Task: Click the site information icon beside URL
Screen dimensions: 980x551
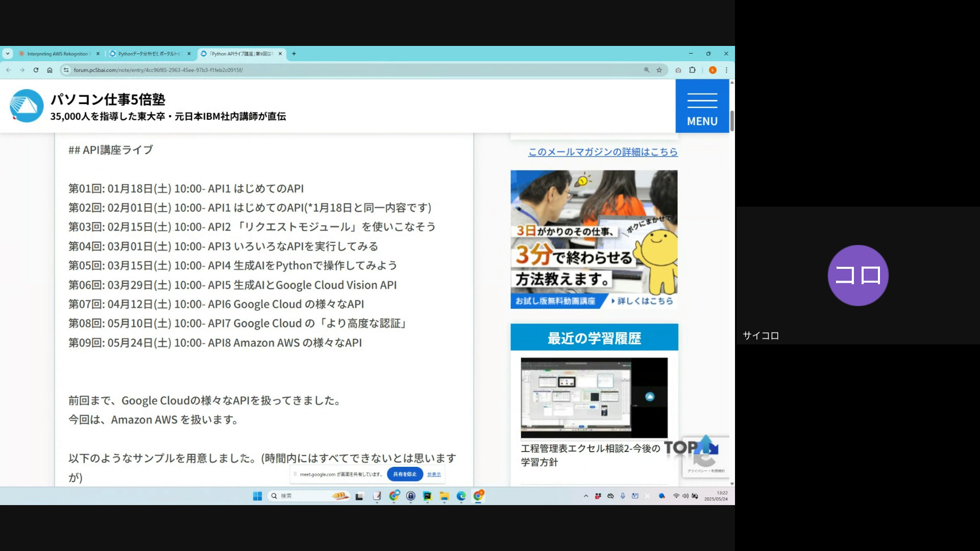Action: (x=65, y=70)
